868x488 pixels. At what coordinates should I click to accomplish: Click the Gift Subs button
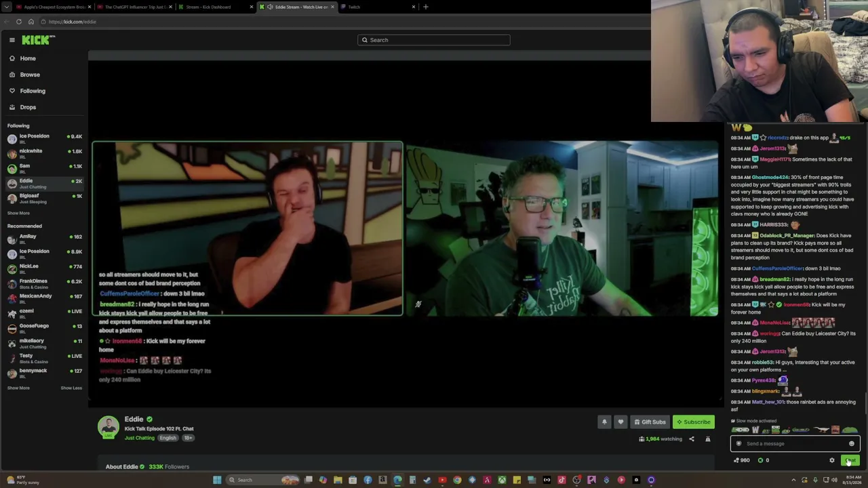pyautogui.click(x=650, y=422)
